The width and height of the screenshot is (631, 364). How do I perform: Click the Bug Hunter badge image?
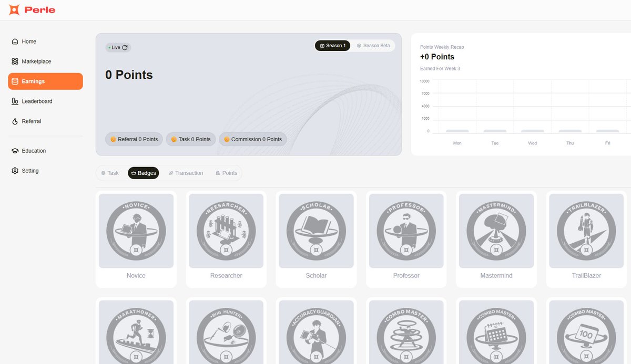click(226, 332)
